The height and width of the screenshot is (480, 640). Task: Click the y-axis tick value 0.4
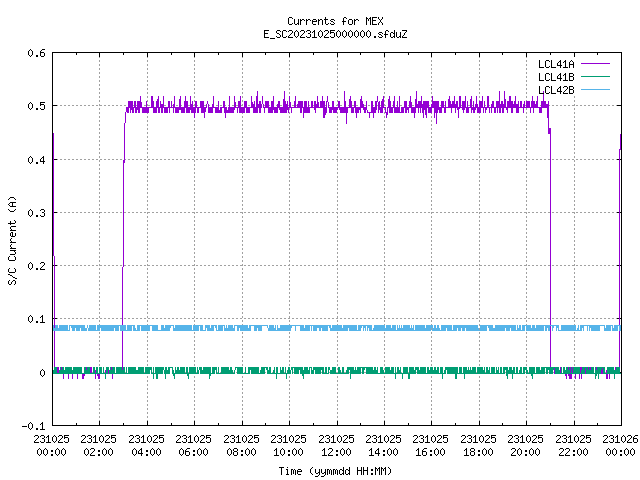click(x=37, y=160)
